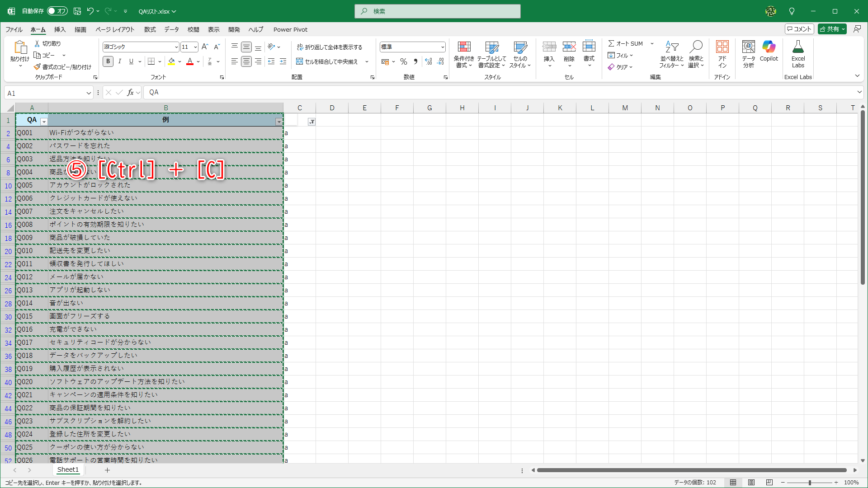Click the Format Painter brush icon
Screen dimensions: 868x488
37,67
